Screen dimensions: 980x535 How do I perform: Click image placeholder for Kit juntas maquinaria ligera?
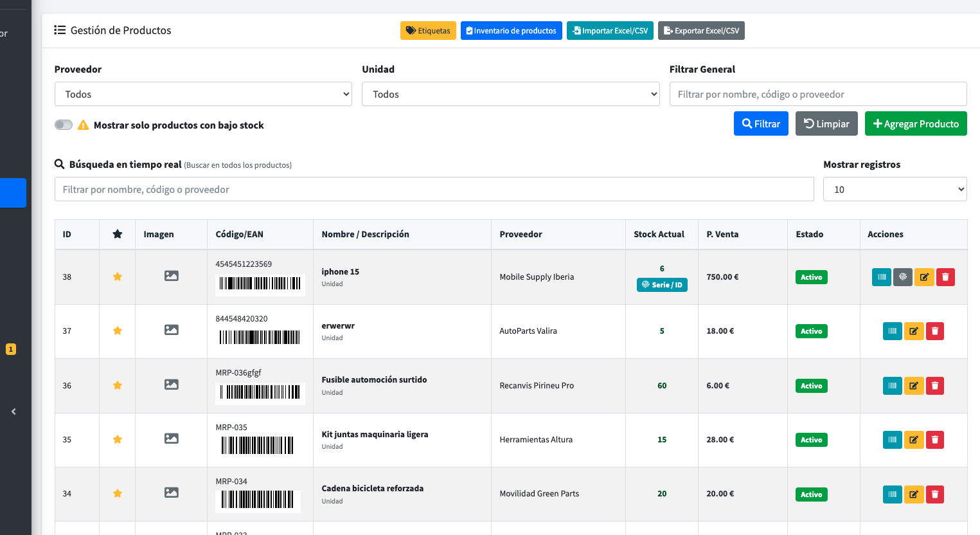click(172, 439)
